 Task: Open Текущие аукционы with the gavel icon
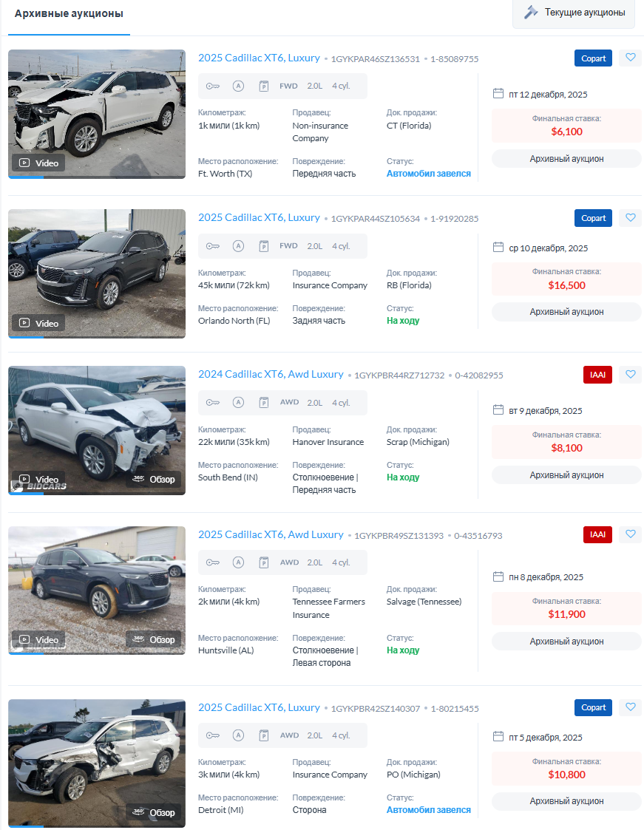point(574,12)
